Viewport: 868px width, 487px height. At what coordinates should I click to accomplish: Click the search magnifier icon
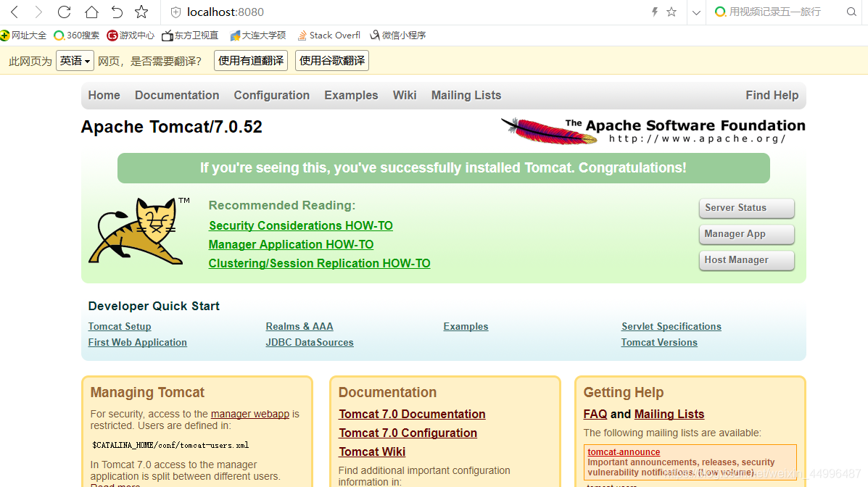851,12
